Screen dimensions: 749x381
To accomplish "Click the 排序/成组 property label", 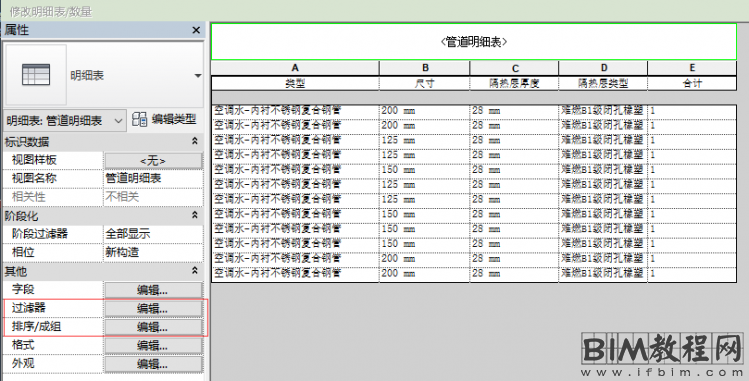I will [36, 327].
